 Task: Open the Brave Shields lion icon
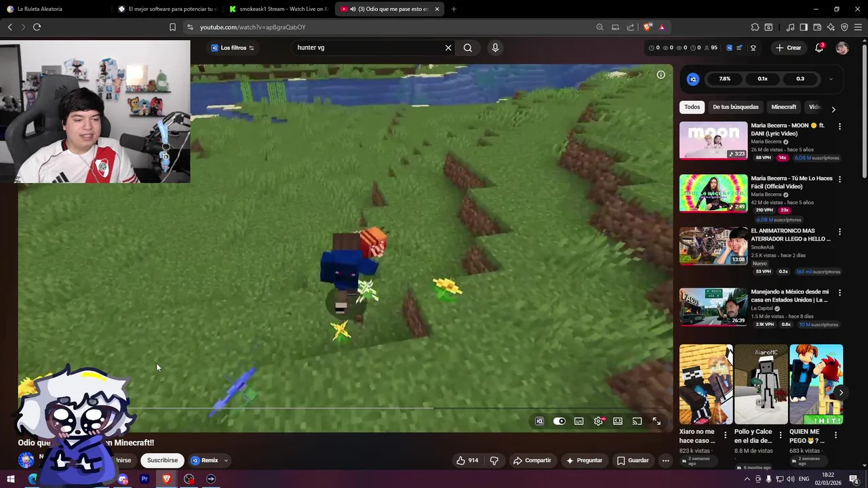click(648, 27)
